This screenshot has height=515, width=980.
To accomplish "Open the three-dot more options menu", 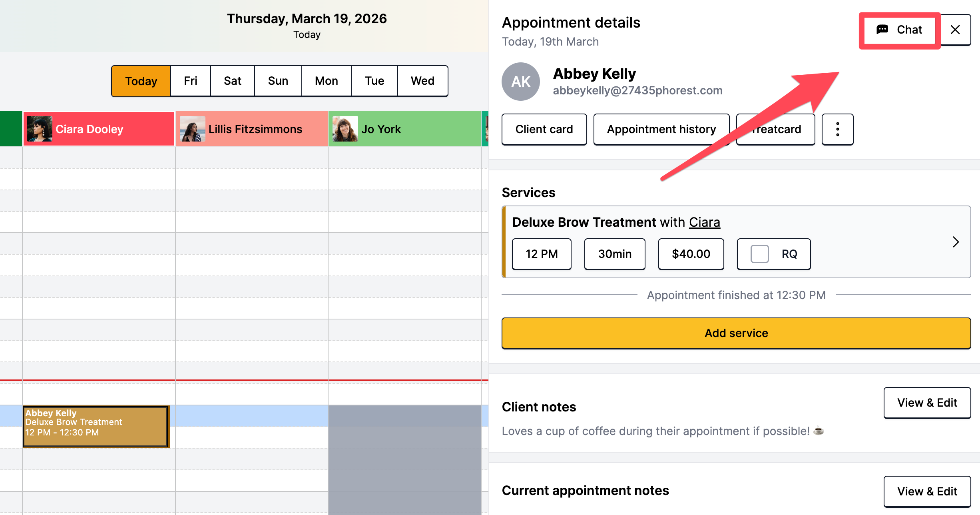I will [x=837, y=129].
